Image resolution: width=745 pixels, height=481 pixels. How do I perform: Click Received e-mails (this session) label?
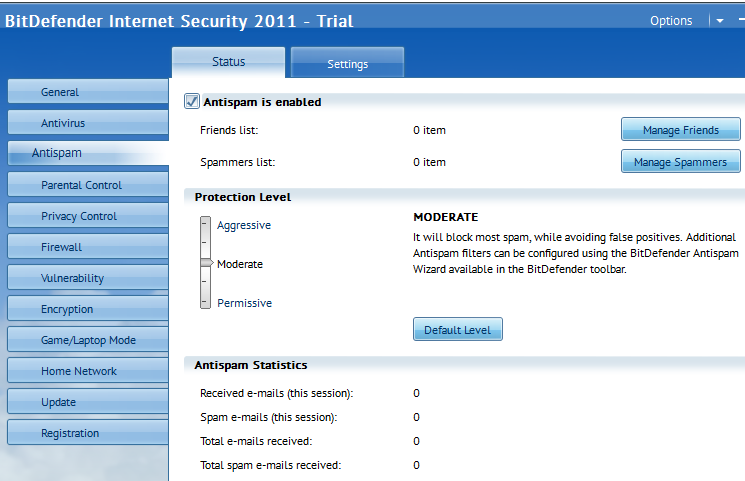[x=277, y=394]
